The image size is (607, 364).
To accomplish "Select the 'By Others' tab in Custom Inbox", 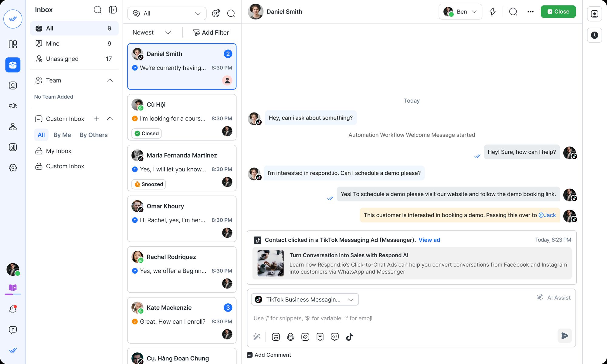I will tap(93, 135).
